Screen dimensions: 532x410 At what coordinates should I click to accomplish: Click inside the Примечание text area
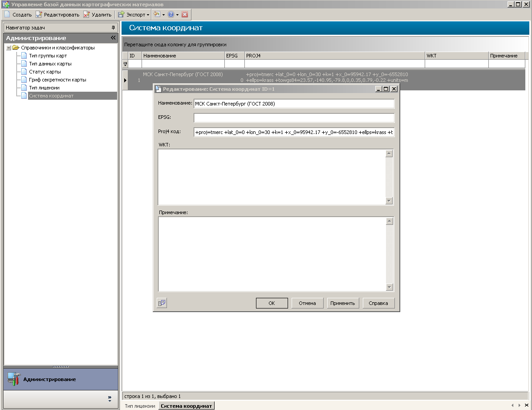tap(272, 254)
